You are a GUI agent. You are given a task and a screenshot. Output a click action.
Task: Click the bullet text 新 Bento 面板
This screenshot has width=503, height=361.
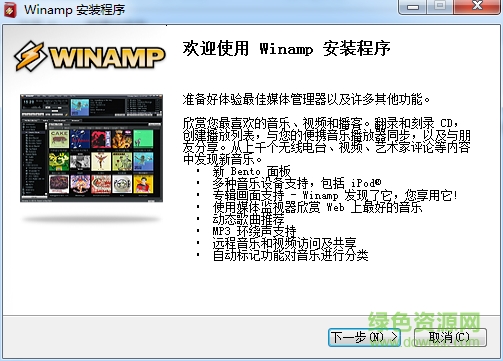tap(252, 171)
